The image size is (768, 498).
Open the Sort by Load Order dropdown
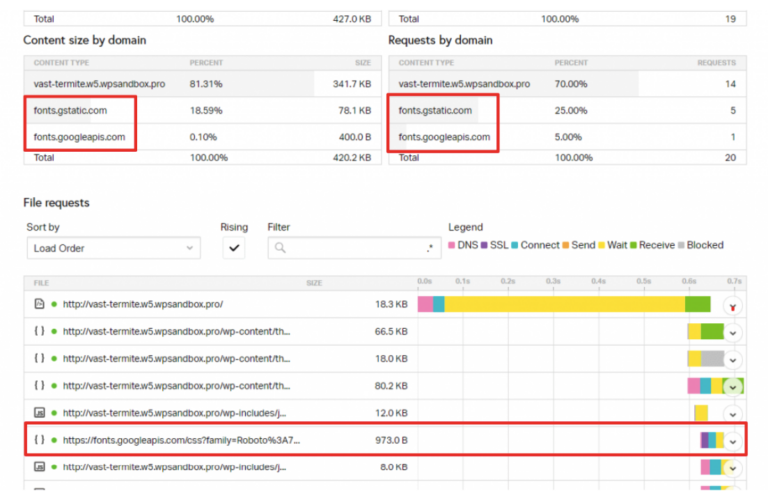tap(112, 248)
